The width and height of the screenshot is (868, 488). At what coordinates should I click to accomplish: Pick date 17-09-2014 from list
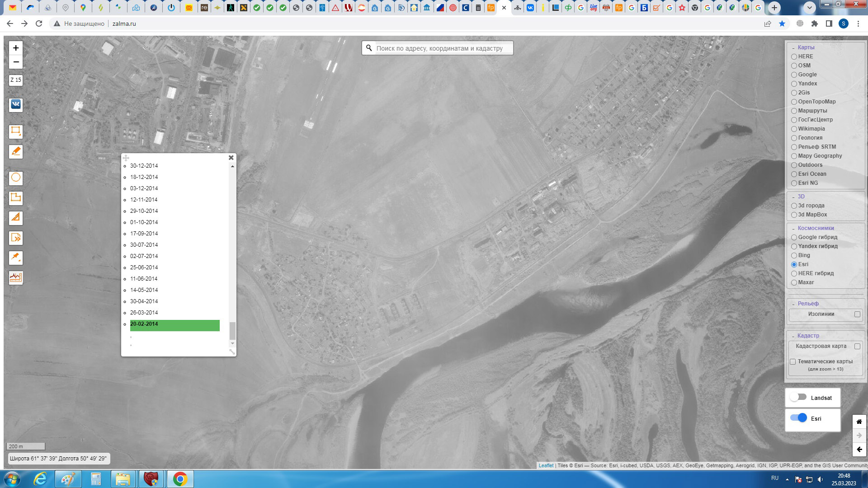(144, 234)
